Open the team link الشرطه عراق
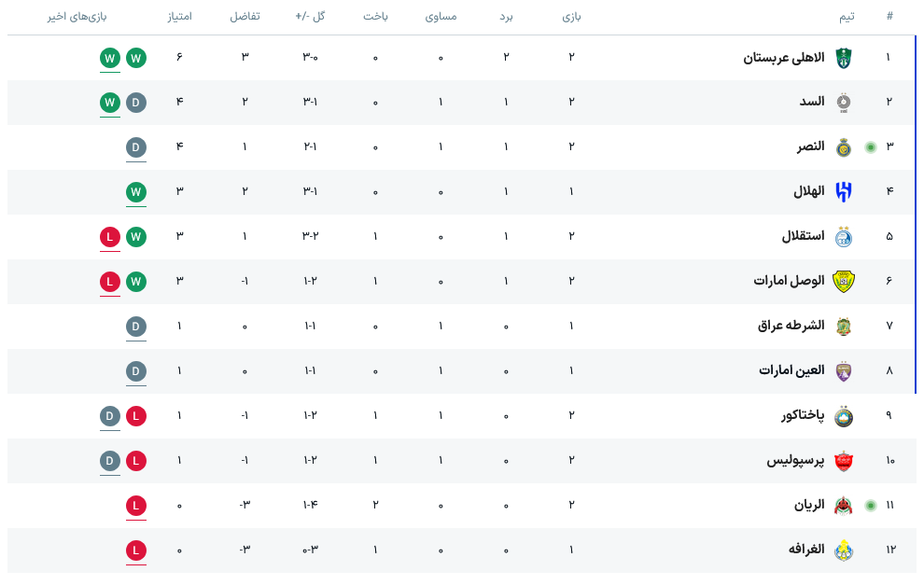The width and height of the screenshot is (924, 585). 791,326
